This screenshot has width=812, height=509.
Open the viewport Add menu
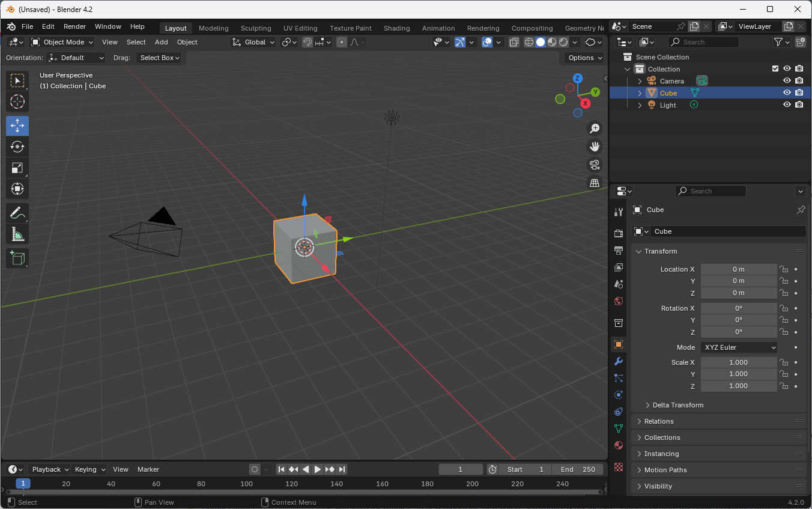(x=162, y=42)
